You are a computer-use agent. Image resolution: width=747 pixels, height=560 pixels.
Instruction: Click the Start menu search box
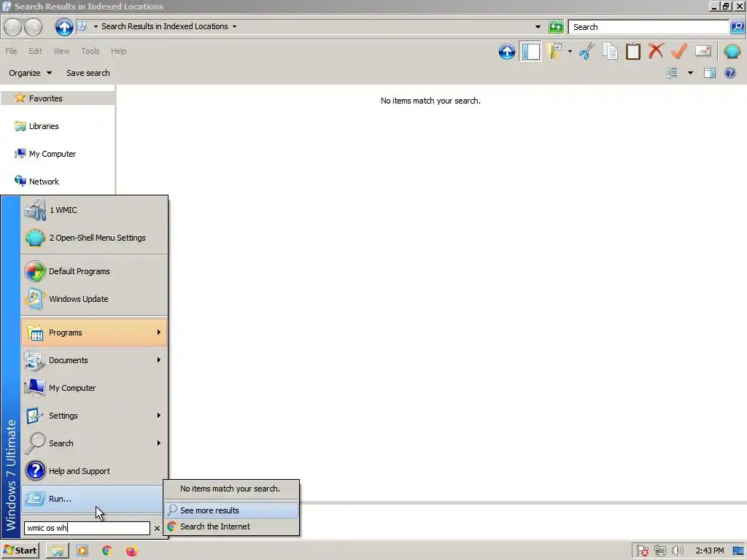[x=88, y=528]
